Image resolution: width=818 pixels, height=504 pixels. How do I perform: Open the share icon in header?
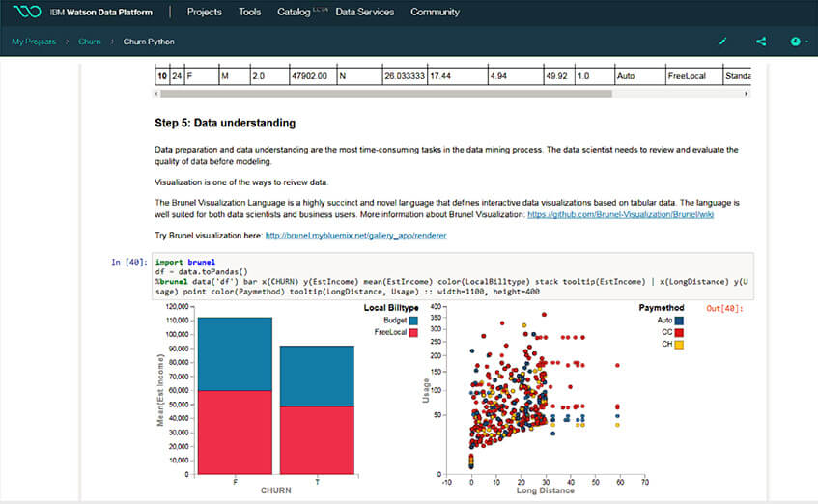pos(761,42)
